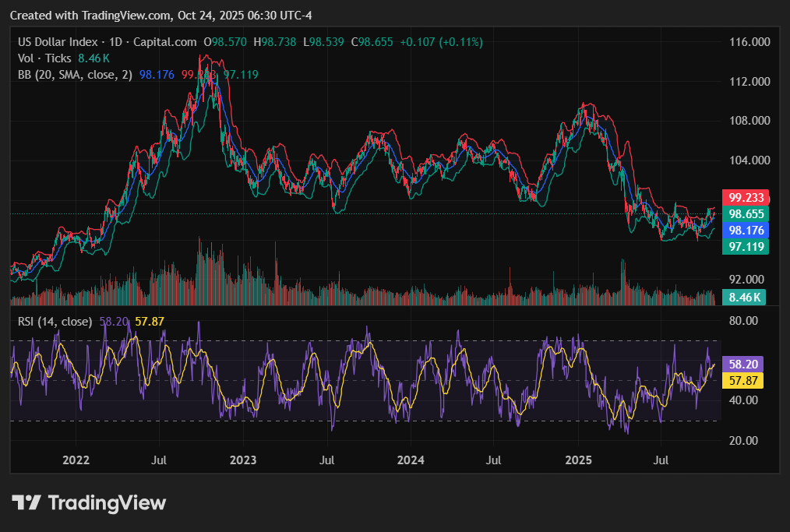Click the 80.00 RSI axis label
Screen dimensions: 790x532
click(744, 320)
